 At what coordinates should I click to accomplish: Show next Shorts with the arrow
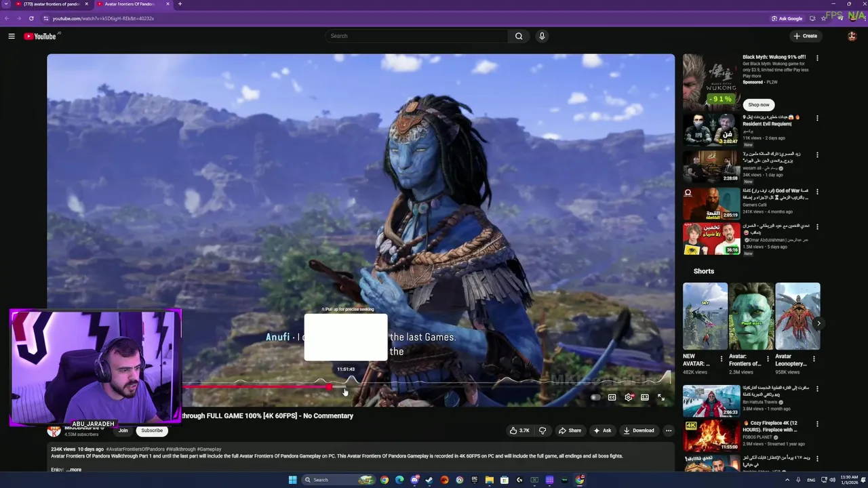[x=818, y=323]
